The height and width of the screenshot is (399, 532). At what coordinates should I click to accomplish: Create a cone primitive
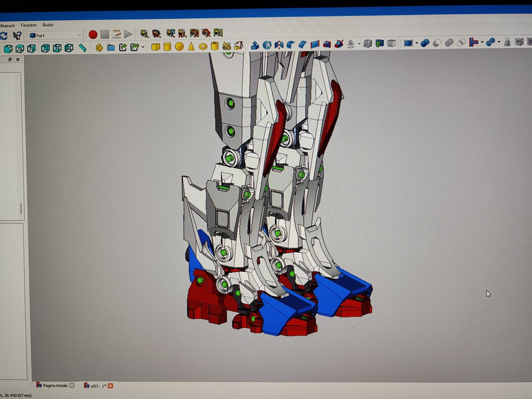click(x=191, y=47)
